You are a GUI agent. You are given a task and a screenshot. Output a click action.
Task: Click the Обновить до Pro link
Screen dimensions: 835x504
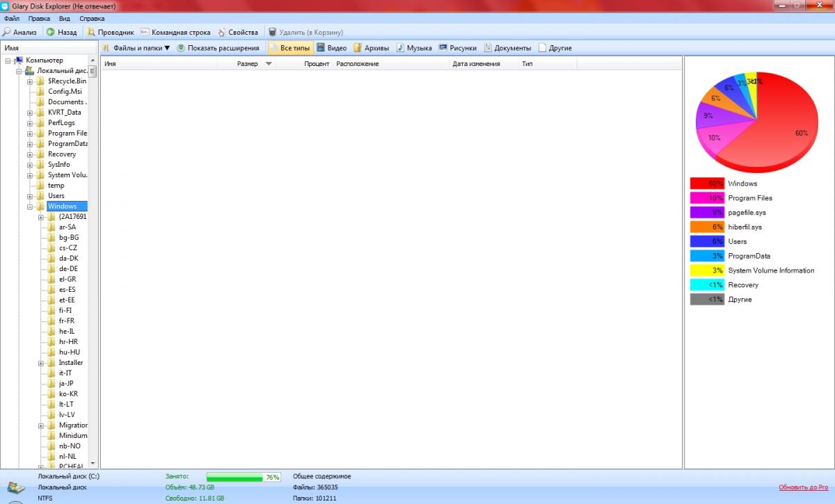pyautogui.click(x=803, y=487)
